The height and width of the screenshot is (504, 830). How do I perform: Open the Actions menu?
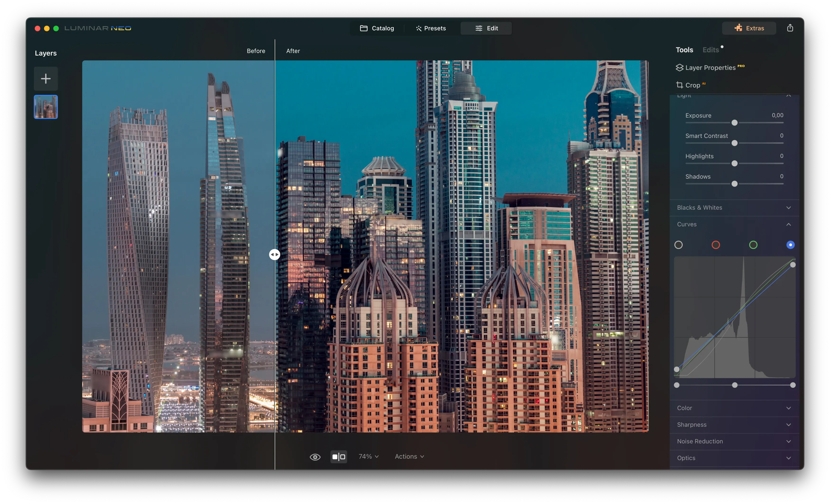(x=409, y=456)
